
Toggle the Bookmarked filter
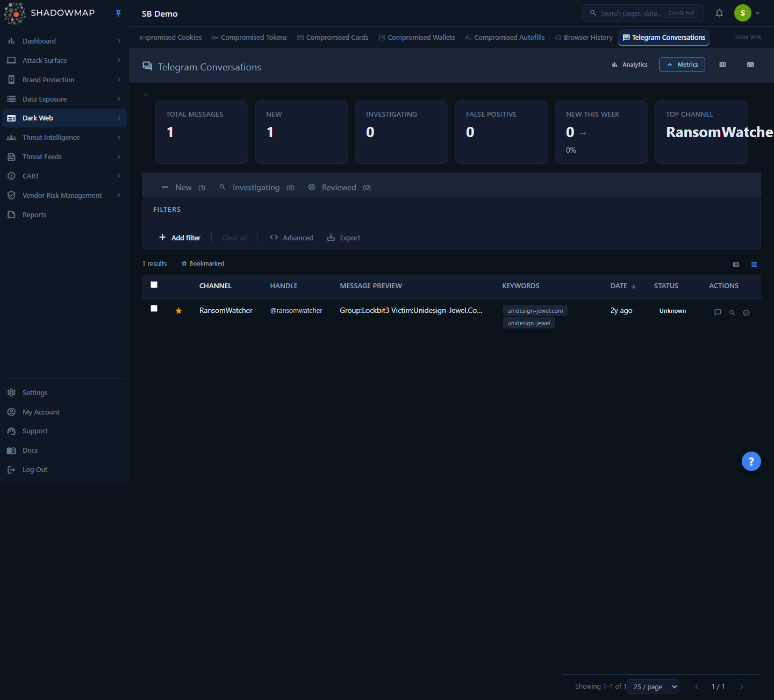[203, 263]
